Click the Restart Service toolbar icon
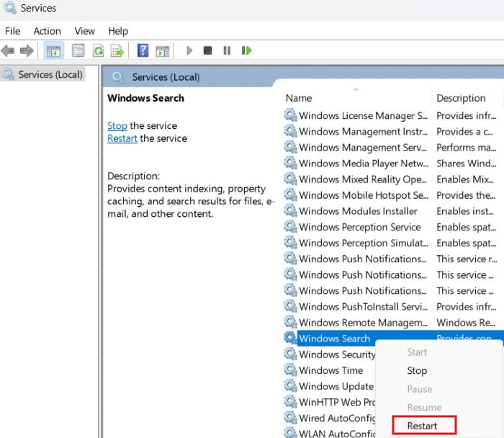 [246, 50]
